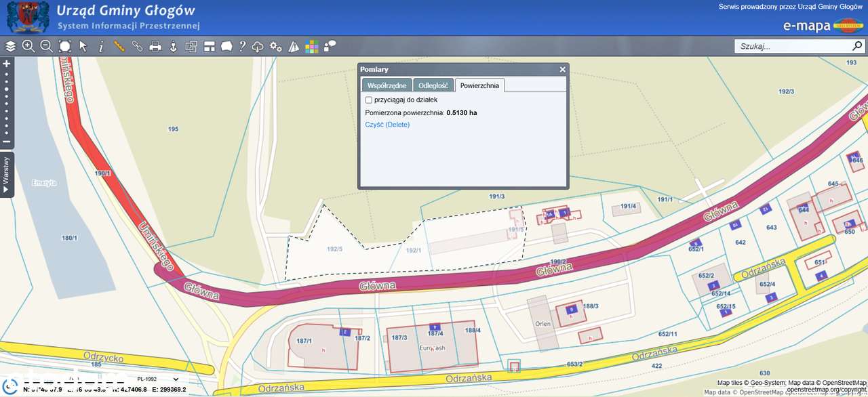
Task: Click the full extent view icon
Action: click(64, 46)
